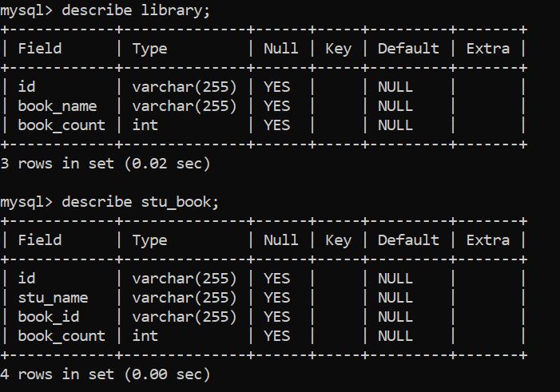This screenshot has width=560, height=392.
Task: Select the Key header in stu_book table
Action: pyautogui.click(x=338, y=240)
